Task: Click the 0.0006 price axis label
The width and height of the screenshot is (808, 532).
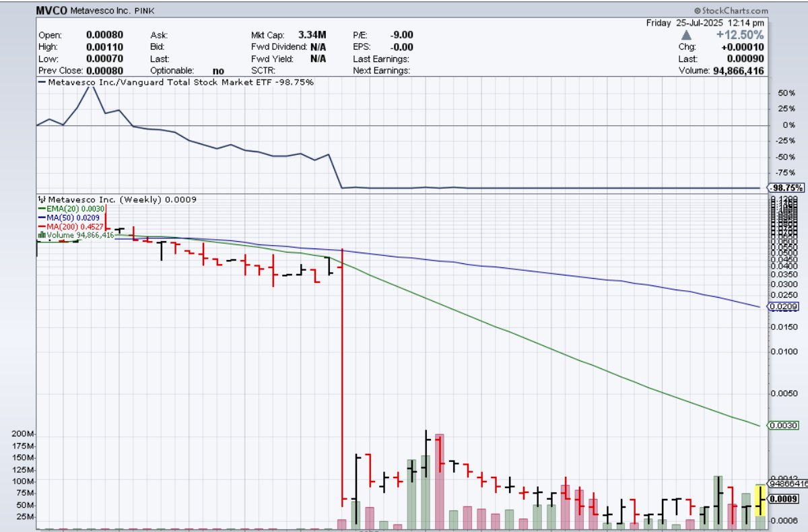Action: (x=784, y=521)
